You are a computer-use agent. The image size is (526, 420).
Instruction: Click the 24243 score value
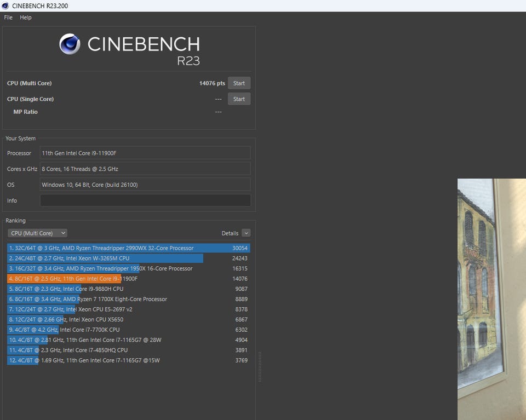click(240, 258)
